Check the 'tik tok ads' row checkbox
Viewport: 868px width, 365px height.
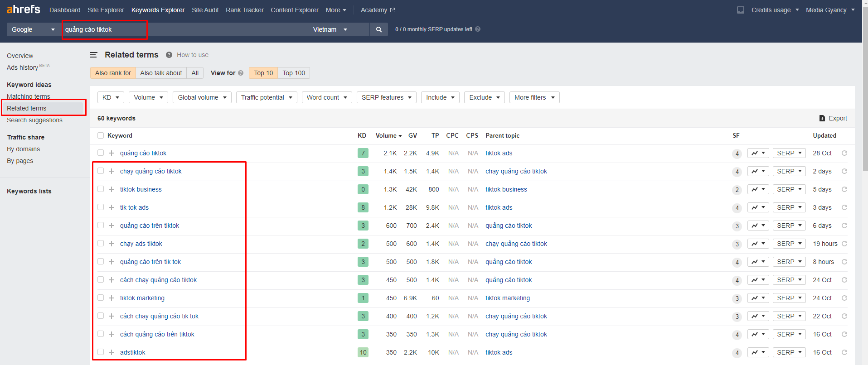click(x=101, y=207)
